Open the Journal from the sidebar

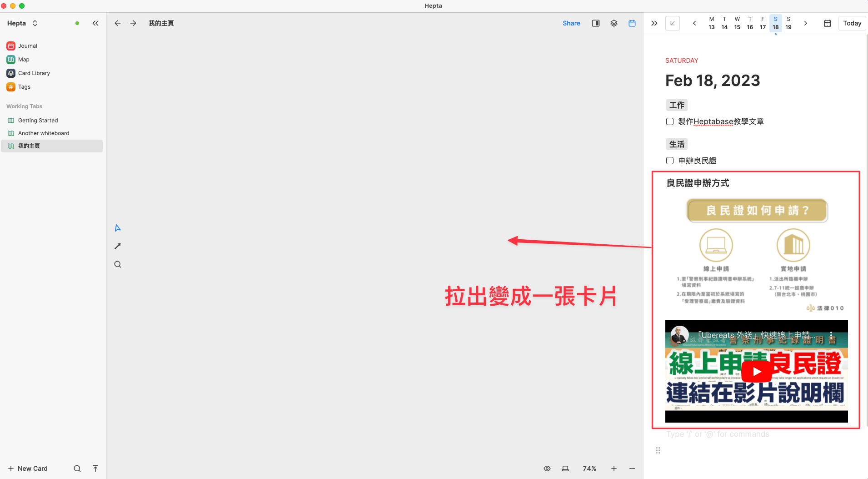pos(27,45)
